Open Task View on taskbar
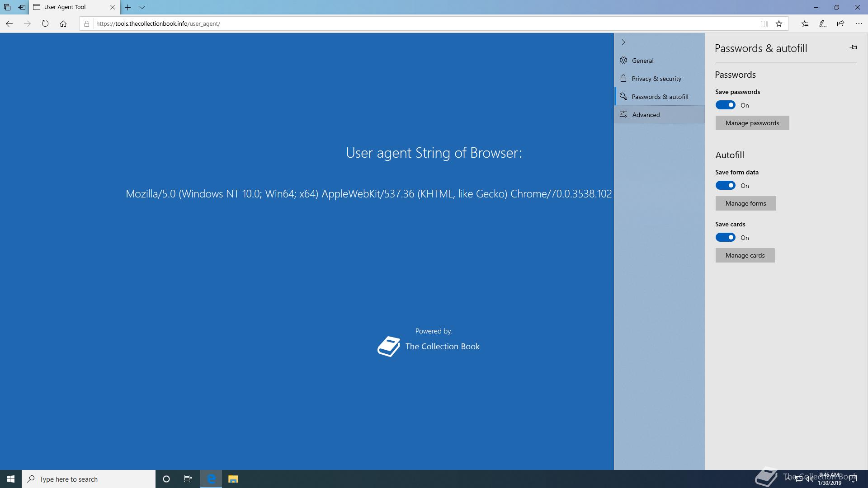This screenshot has width=868, height=488. [188, 479]
